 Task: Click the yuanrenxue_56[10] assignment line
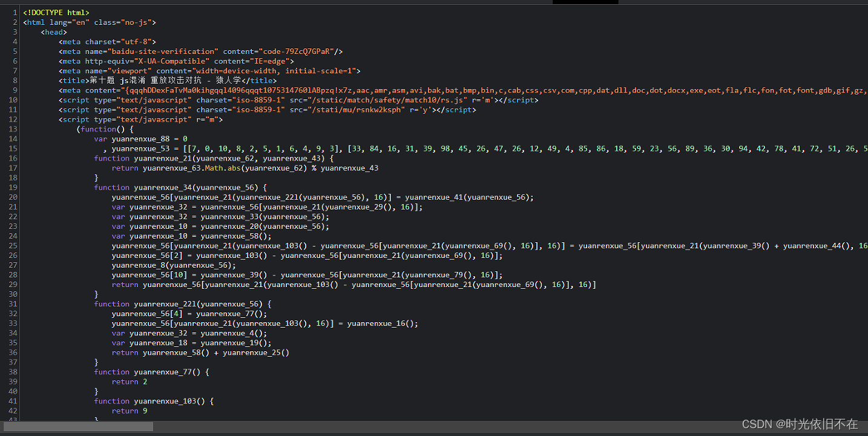click(307, 274)
